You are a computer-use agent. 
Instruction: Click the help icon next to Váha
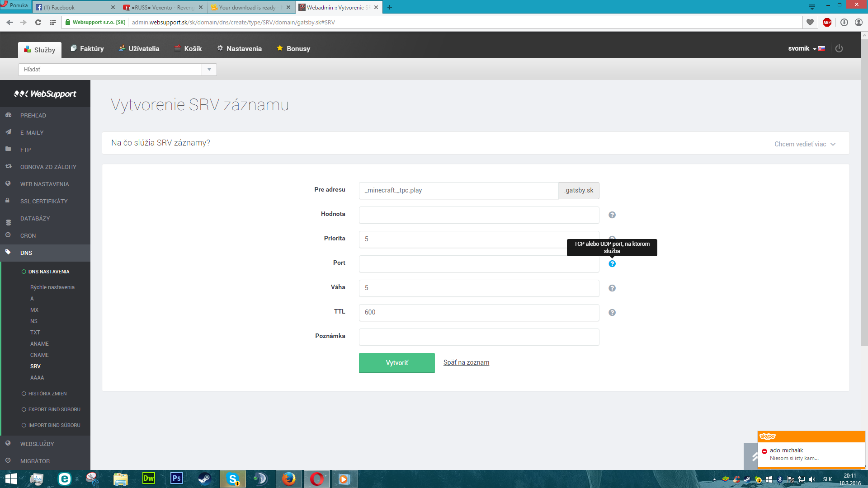612,288
